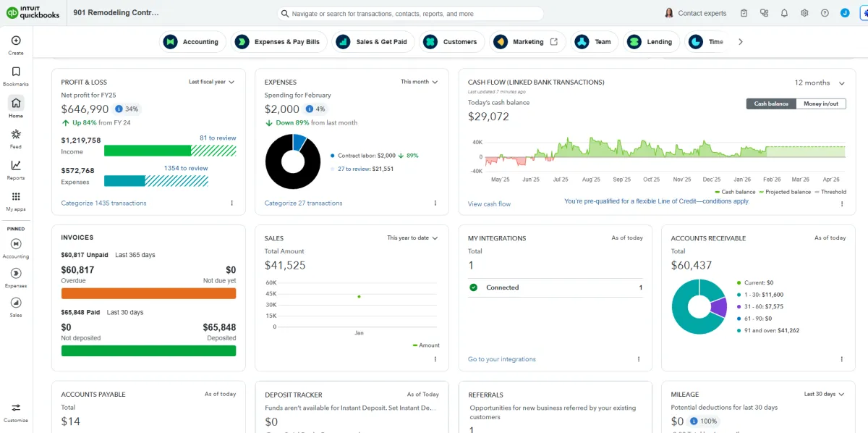
Task: Open the Feed icon in sidebar
Action: [16, 135]
